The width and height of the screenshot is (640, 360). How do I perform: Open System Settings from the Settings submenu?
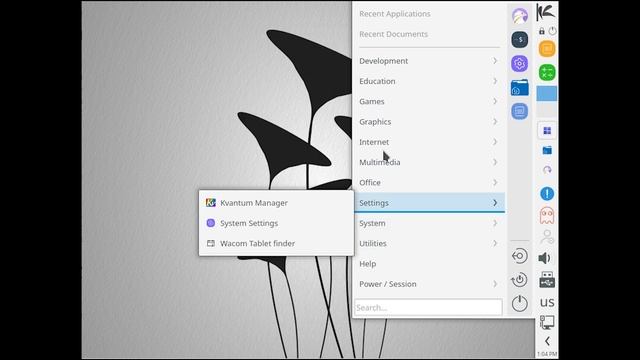tap(276, 223)
